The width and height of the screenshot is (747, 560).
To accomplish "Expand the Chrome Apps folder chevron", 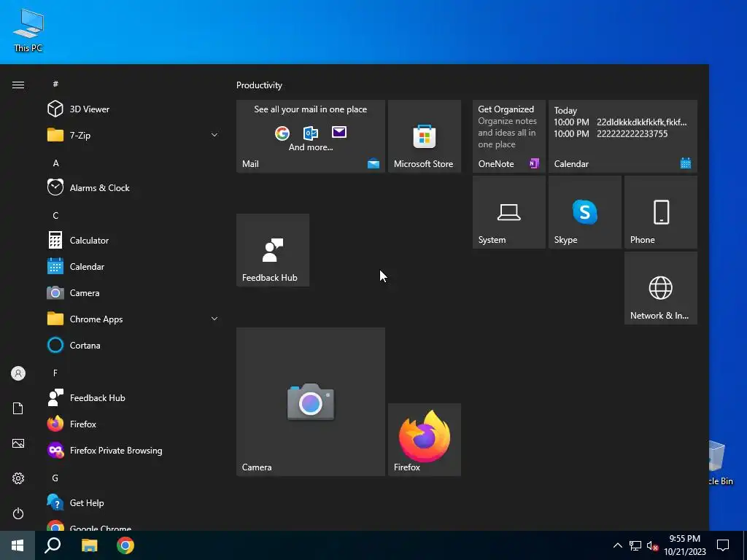I will pos(214,319).
